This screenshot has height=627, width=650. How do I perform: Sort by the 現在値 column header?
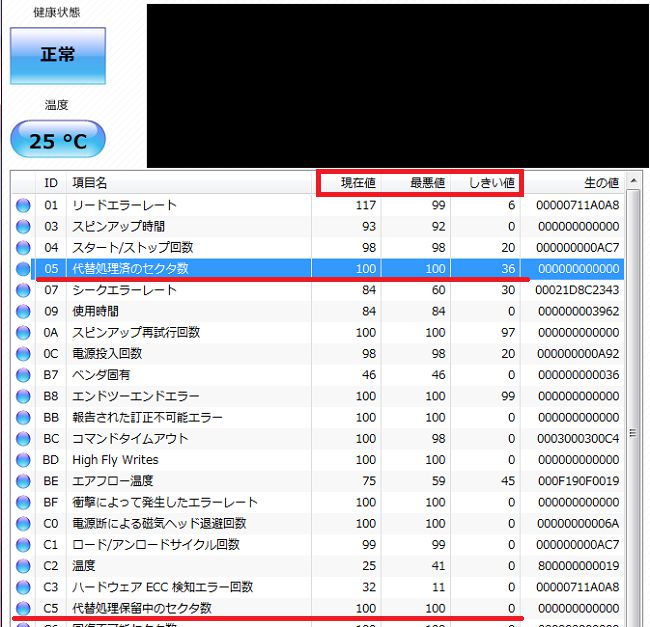[346, 183]
